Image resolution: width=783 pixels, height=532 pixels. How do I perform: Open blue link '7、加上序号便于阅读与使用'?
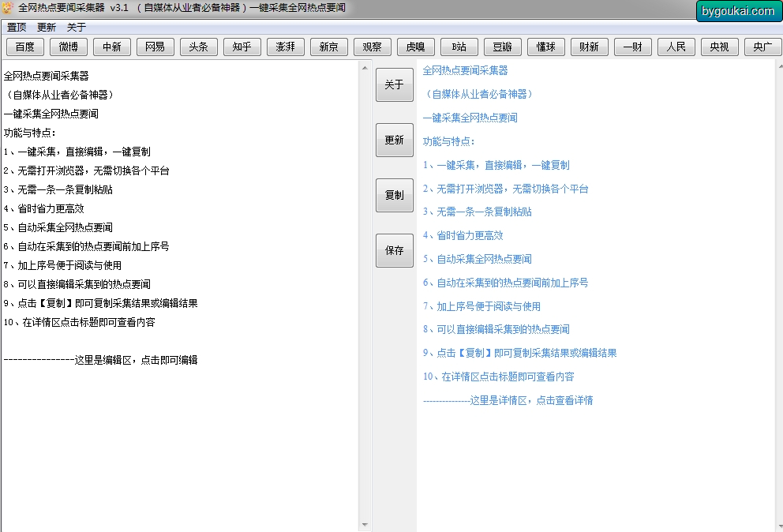coord(482,306)
